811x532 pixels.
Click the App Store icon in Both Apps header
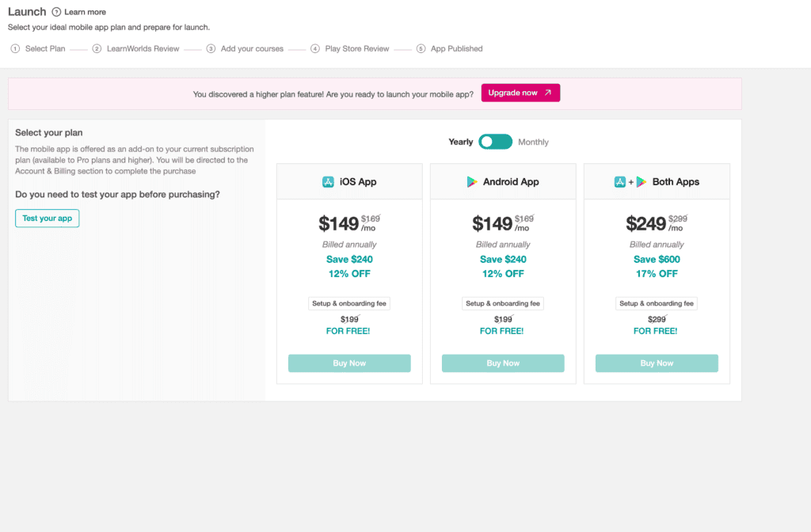click(620, 182)
